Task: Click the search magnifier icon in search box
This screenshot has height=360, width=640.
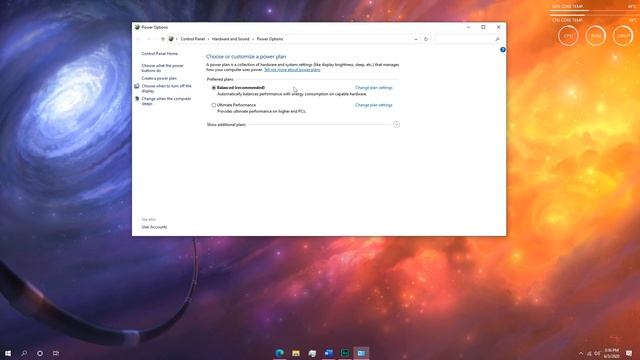Action: [497, 39]
